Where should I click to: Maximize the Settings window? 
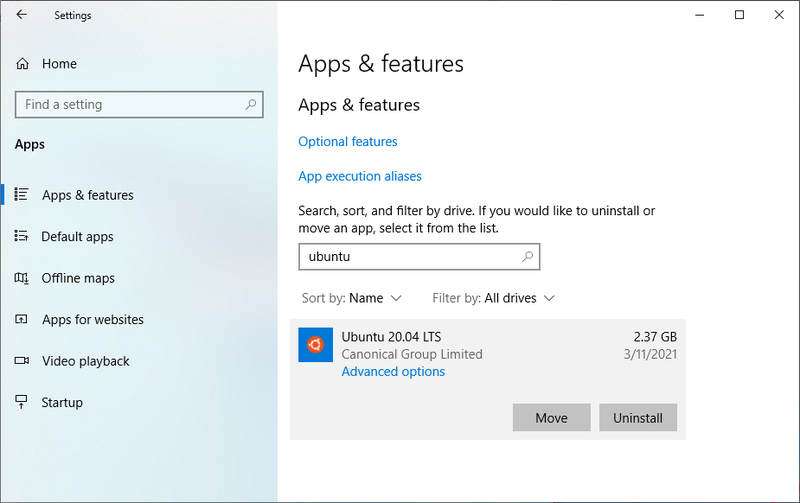[739, 15]
